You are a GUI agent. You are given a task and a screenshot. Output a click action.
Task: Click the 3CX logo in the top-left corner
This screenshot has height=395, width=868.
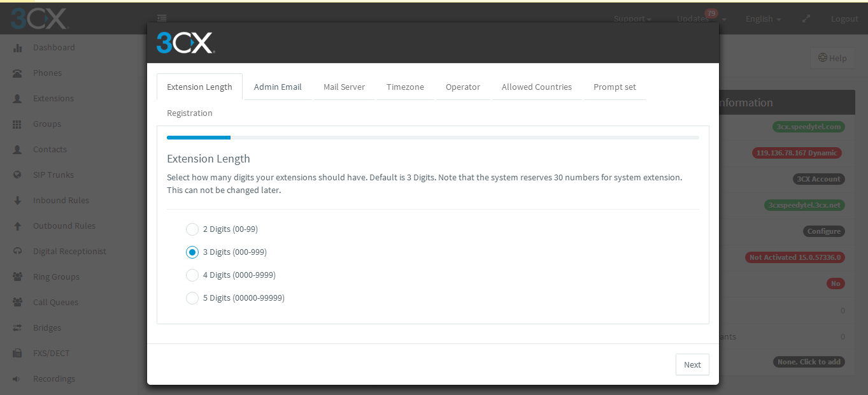(39, 18)
